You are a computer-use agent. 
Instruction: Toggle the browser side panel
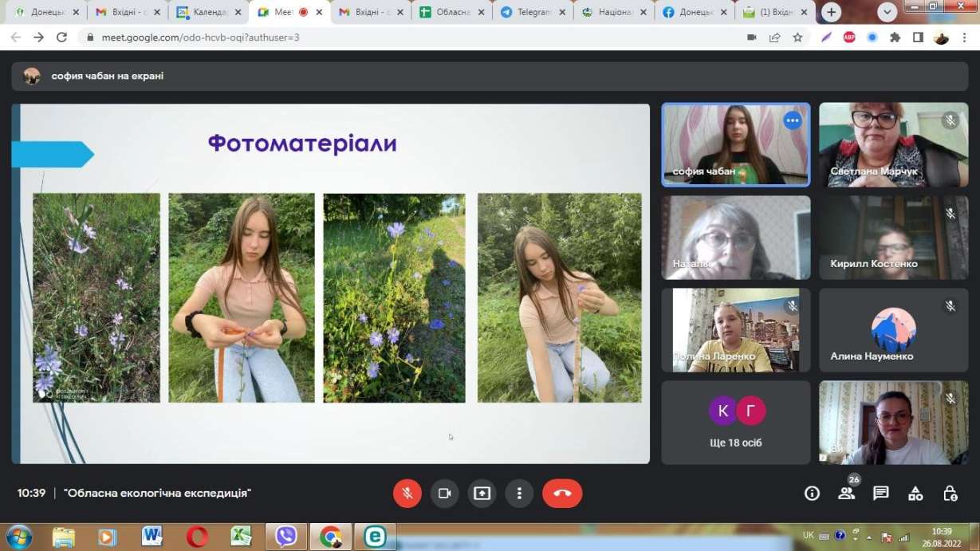pyautogui.click(x=918, y=37)
